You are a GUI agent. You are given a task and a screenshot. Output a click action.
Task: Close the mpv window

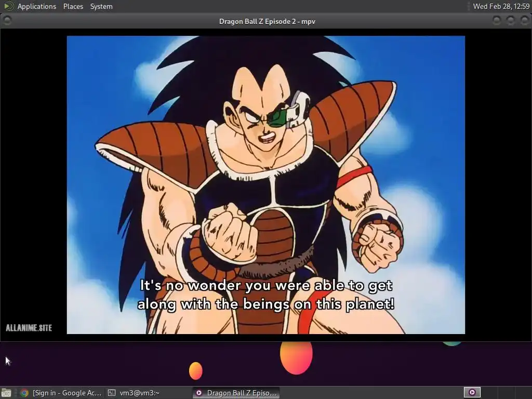pos(525,21)
